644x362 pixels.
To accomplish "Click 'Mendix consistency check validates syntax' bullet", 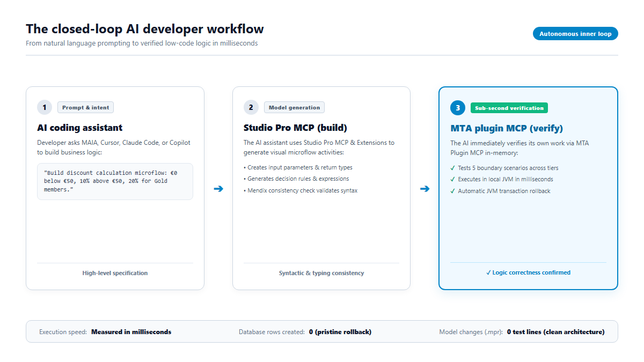I will point(301,190).
